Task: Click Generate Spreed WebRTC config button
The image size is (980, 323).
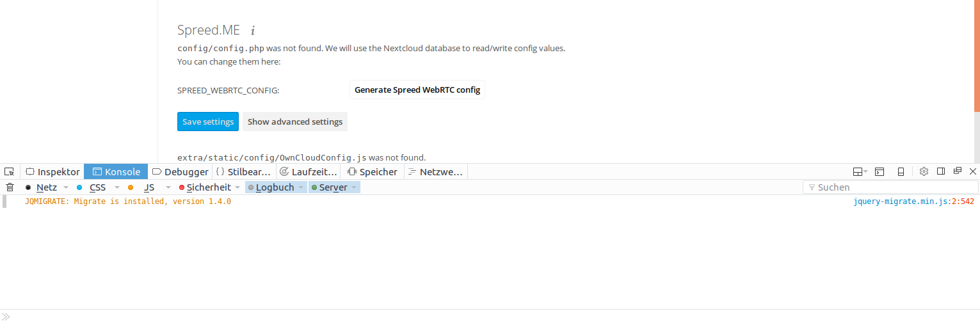Action: click(417, 90)
